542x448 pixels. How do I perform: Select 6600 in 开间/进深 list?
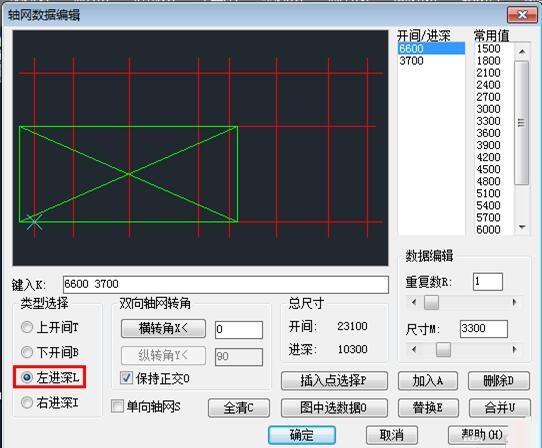point(431,48)
